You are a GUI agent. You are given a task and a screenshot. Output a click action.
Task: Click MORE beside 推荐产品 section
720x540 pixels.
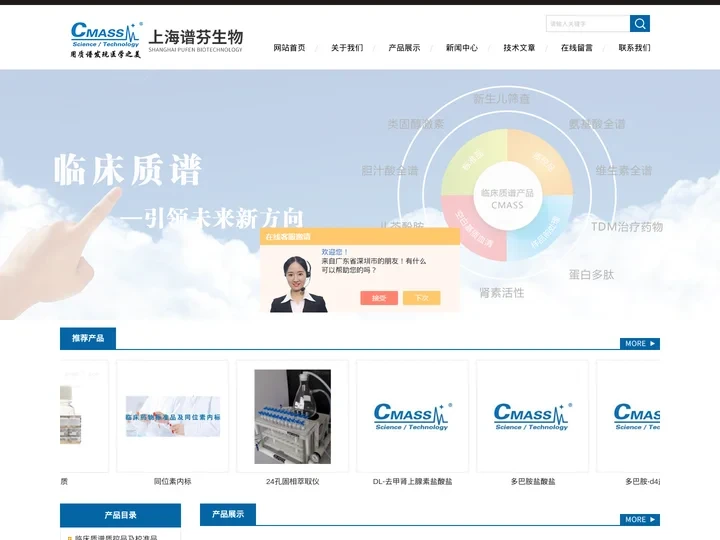640,343
